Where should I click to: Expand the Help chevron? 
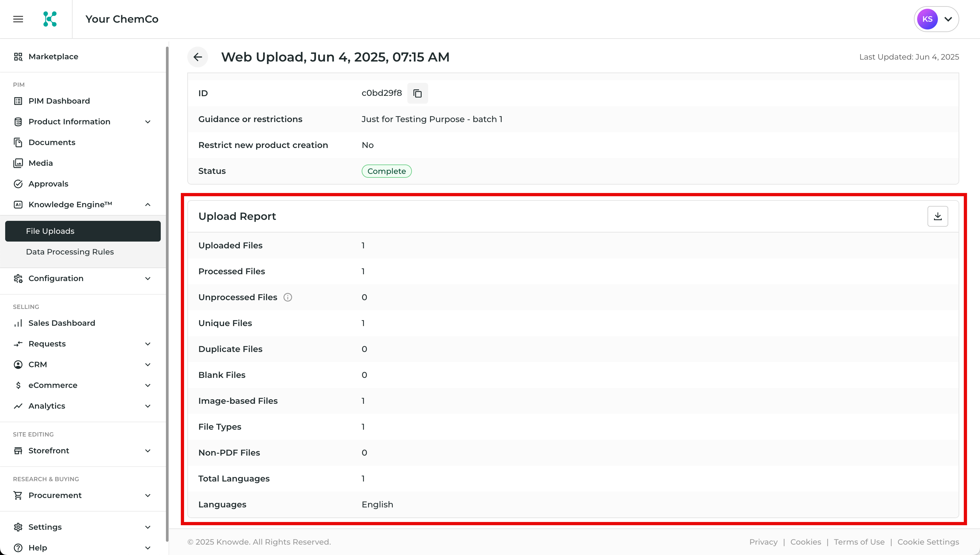pos(148,548)
